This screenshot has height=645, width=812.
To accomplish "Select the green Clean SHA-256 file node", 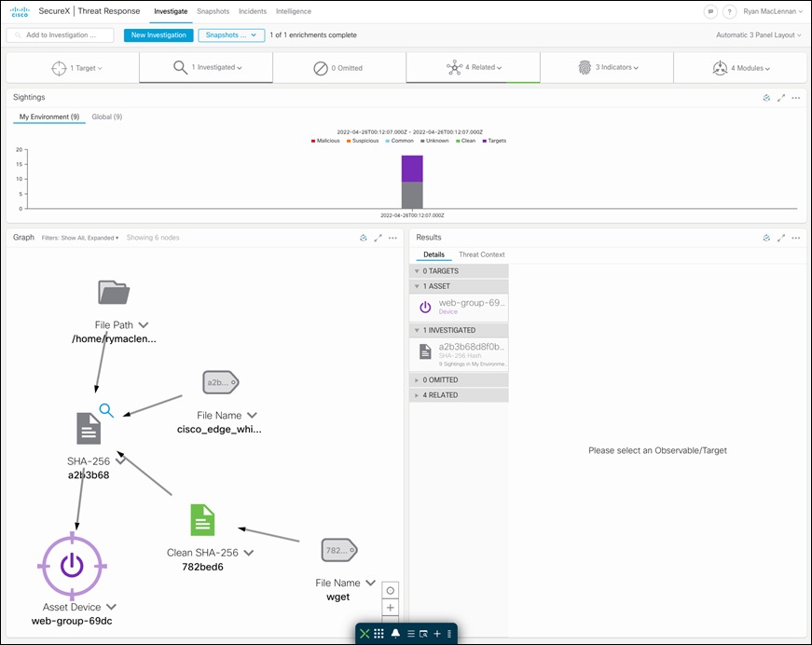I will (x=202, y=520).
